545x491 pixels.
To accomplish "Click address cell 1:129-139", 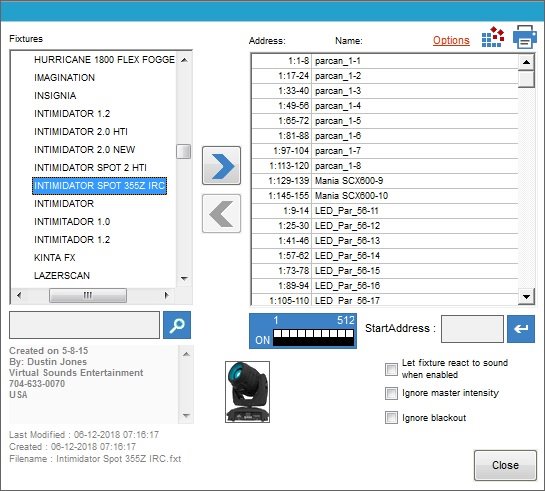I will click(x=282, y=181).
